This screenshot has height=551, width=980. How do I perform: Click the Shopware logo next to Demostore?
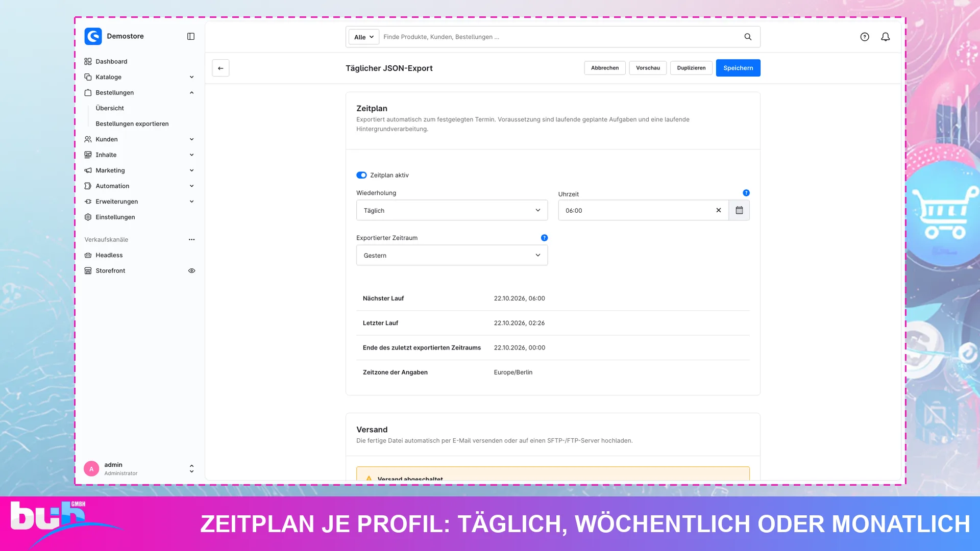click(93, 36)
